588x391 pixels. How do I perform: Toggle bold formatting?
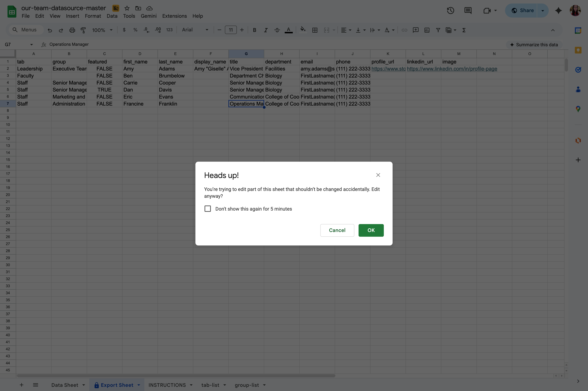point(255,30)
